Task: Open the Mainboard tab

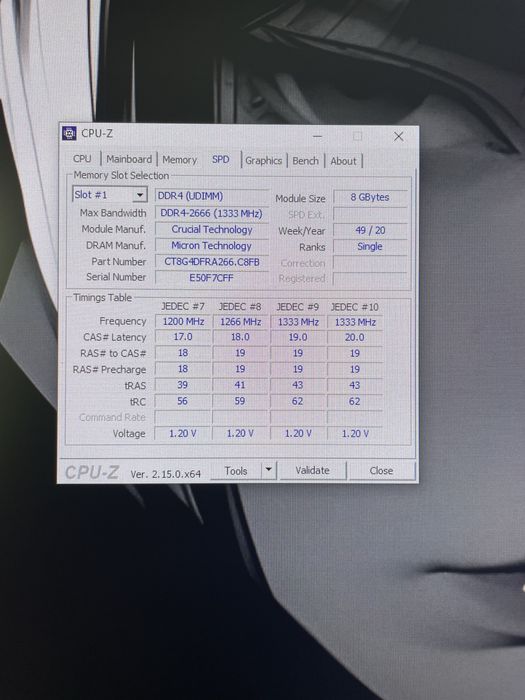Action: 129,159
